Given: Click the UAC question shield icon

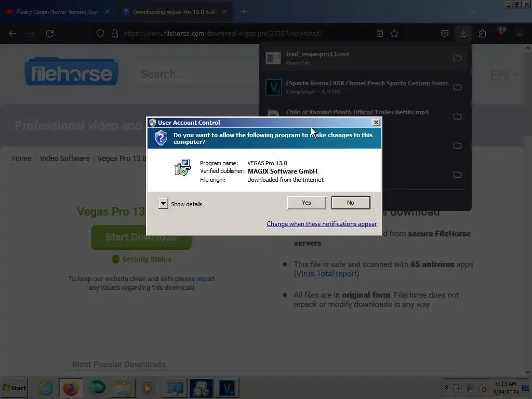Looking at the screenshot, I should tap(161, 138).
